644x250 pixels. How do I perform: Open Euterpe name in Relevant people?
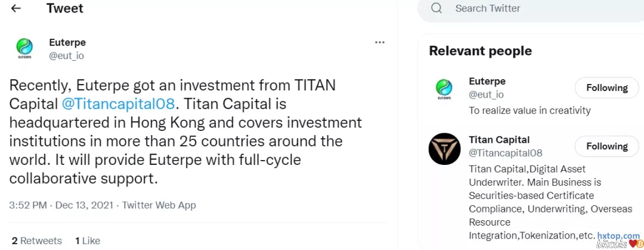[x=487, y=82]
